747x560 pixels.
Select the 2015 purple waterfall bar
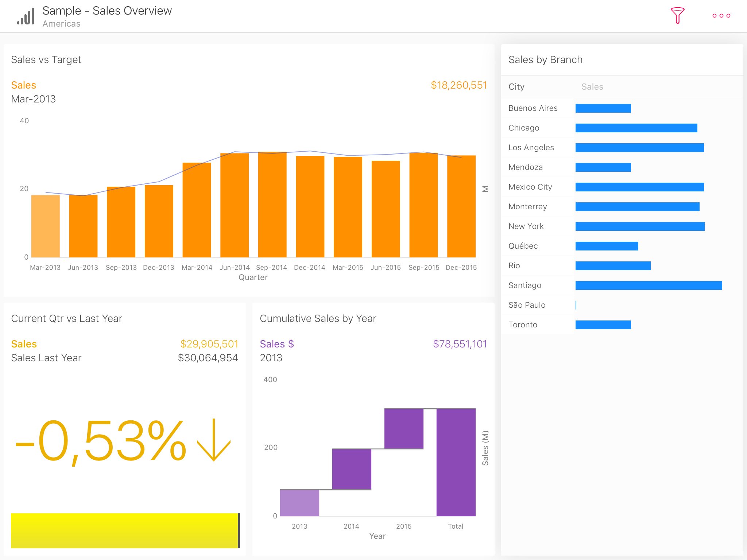click(x=404, y=429)
